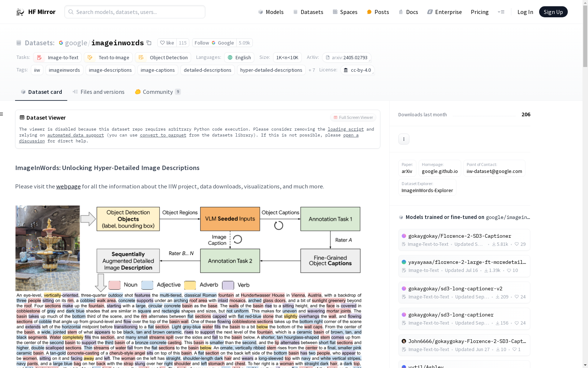Click the like count 115
This screenshot has height=368, width=588.
pyautogui.click(x=183, y=43)
